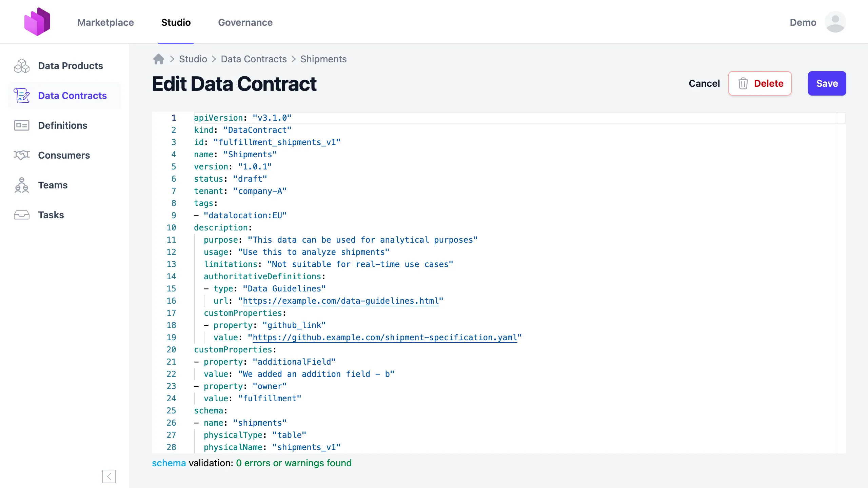
Task: Switch to the Marketplace tab
Action: pyautogui.click(x=105, y=22)
